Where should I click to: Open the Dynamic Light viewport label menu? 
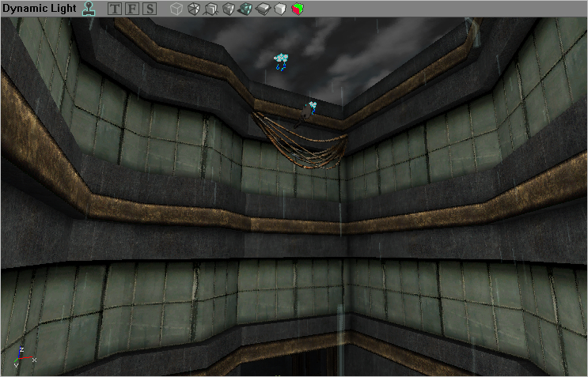[x=39, y=8]
